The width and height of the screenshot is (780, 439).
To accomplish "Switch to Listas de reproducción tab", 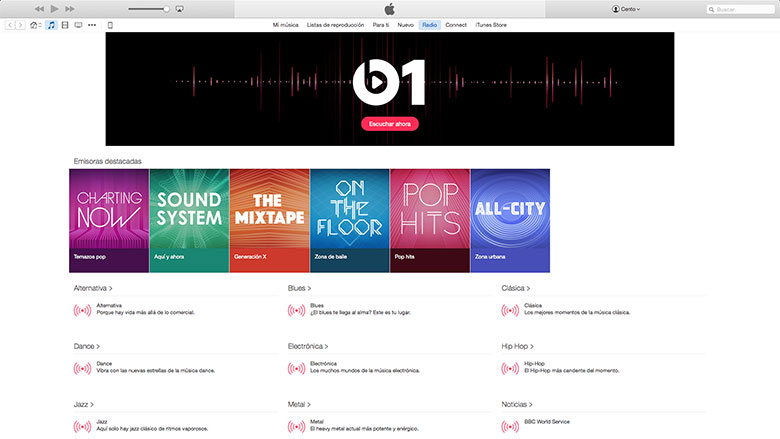I will pos(335,25).
